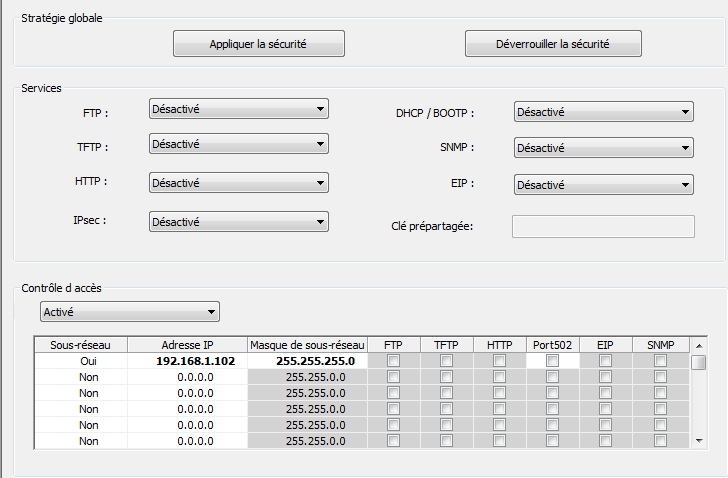
Task: Open the EIP service dropdown
Action: click(x=603, y=185)
